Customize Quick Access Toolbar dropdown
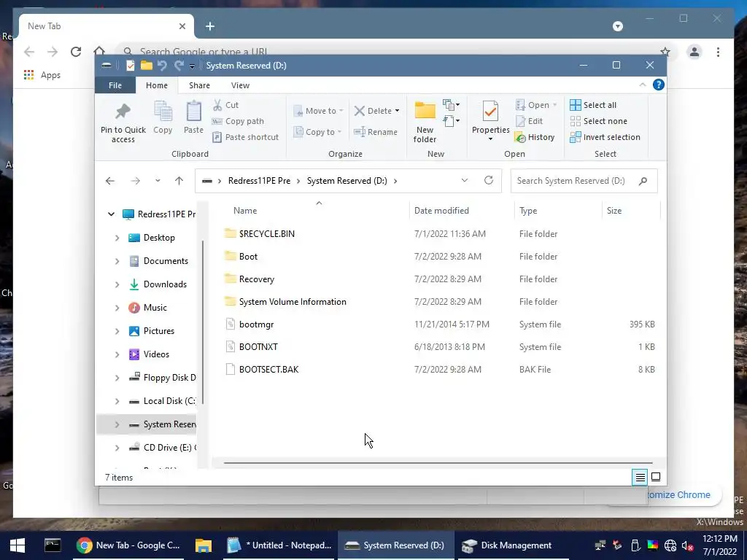This screenshot has width=747, height=560. [192, 66]
